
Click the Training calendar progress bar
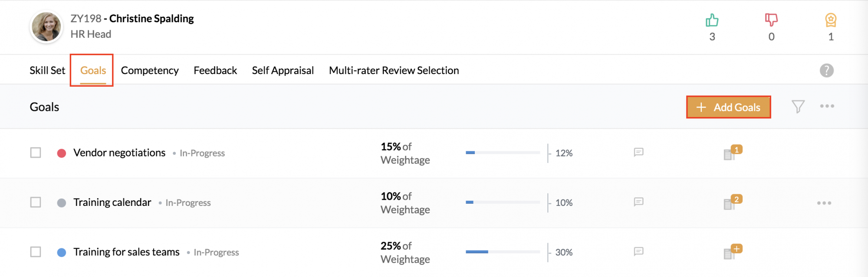pos(503,202)
